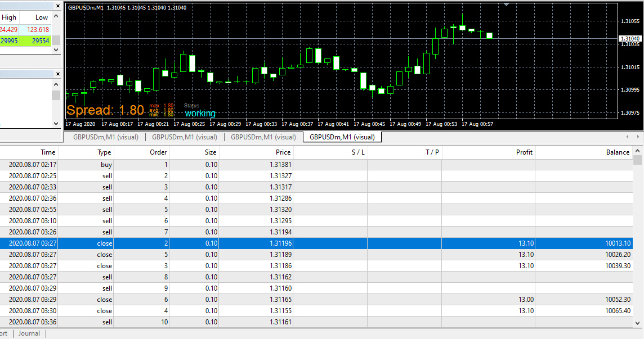Click chart shift triangle marker at top

pyautogui.click(x=507, y=4)
